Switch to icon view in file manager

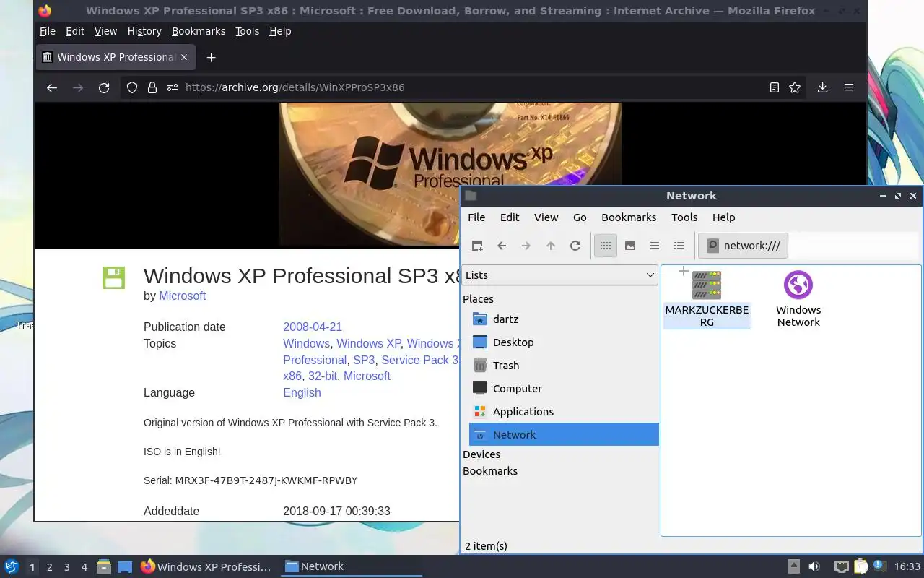pyautogui.click(x=606, y=246)
